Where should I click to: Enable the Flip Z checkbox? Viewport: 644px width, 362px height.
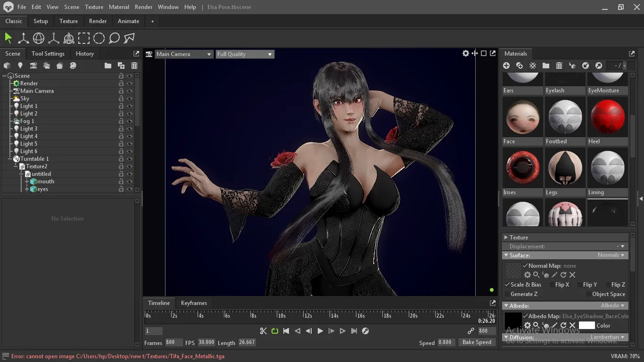(x=608, y=285)
